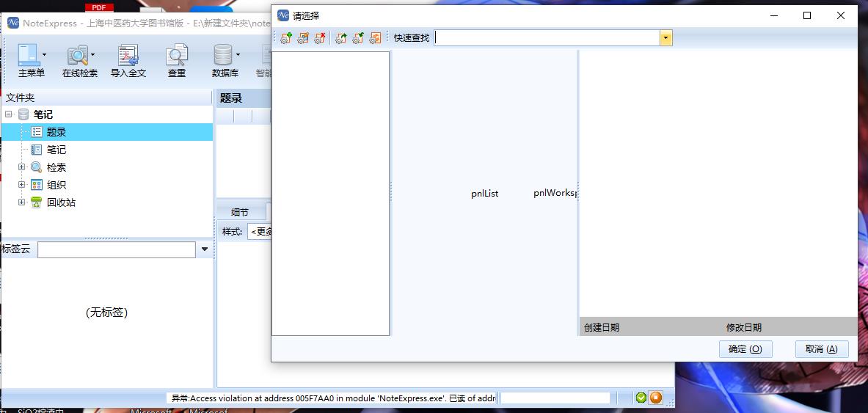Maximize the 请选择 dialog window
Screen dimensions: 868x413
(x=806, y=15)
